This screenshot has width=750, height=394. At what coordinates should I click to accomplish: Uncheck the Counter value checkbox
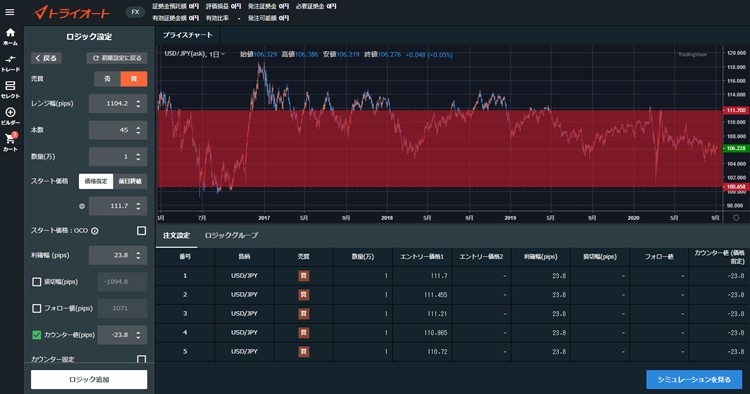(x=36, y=335)
